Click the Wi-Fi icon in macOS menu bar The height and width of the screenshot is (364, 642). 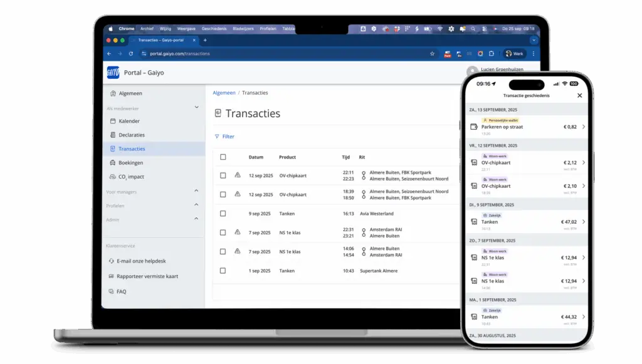(439, 29)
